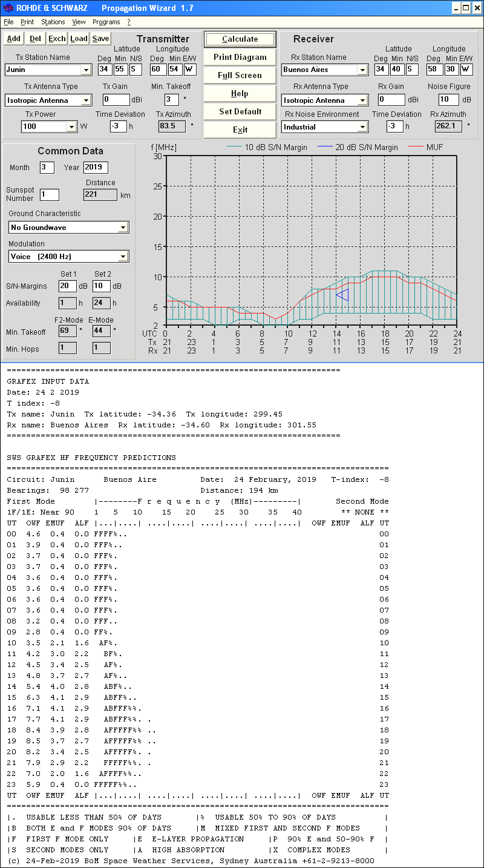The width and height of the screenshot is (484, 868).
Task: Click the Tx Latitude N/S field
Action: click(x=136, y=69)
